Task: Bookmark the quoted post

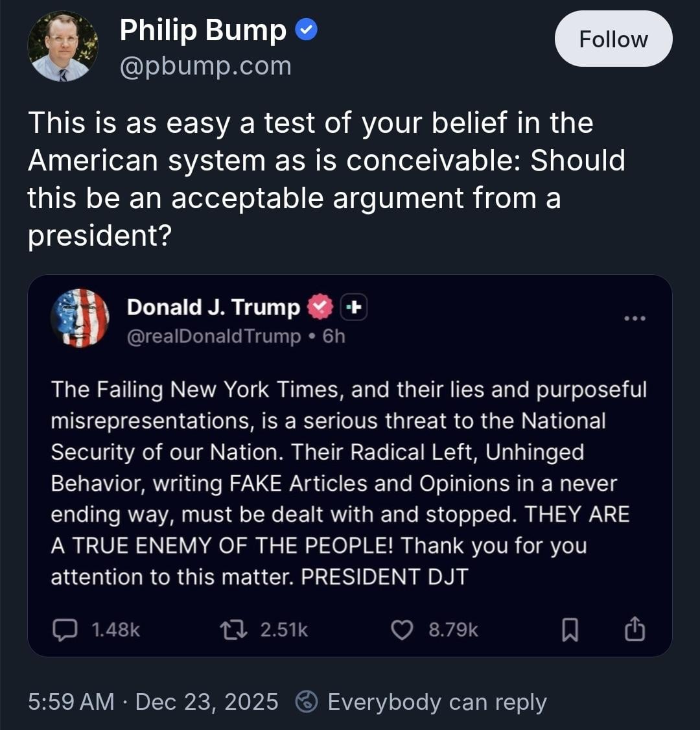Action: click(x=568, y=630)
